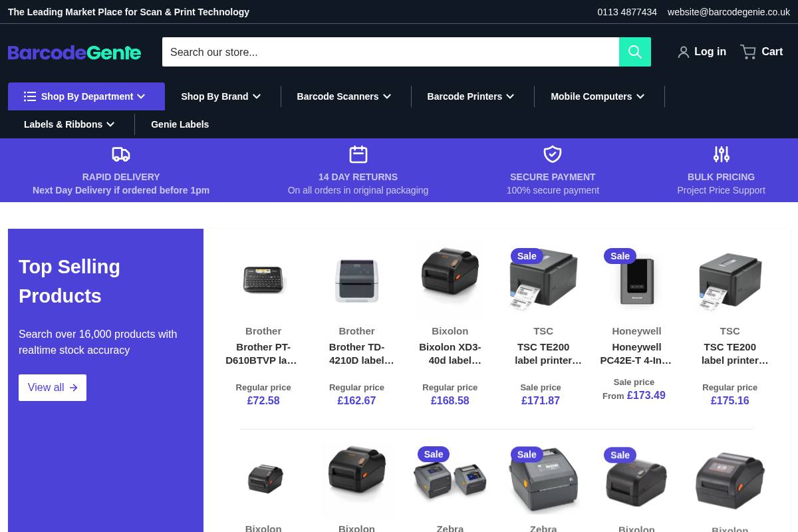The width and height of the screenshot is (798, 532).
Task: Click the Log in user icon
Action: [684, 52]
